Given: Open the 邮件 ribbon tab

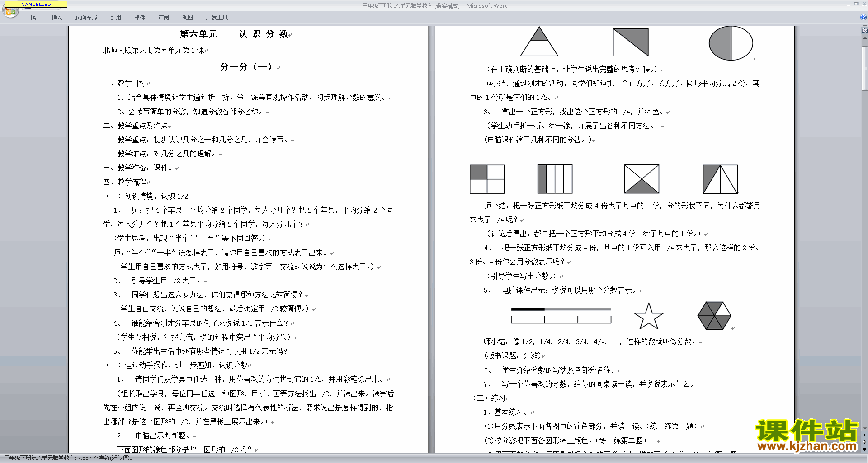Looking at the screenshot, I should point(140,18).
